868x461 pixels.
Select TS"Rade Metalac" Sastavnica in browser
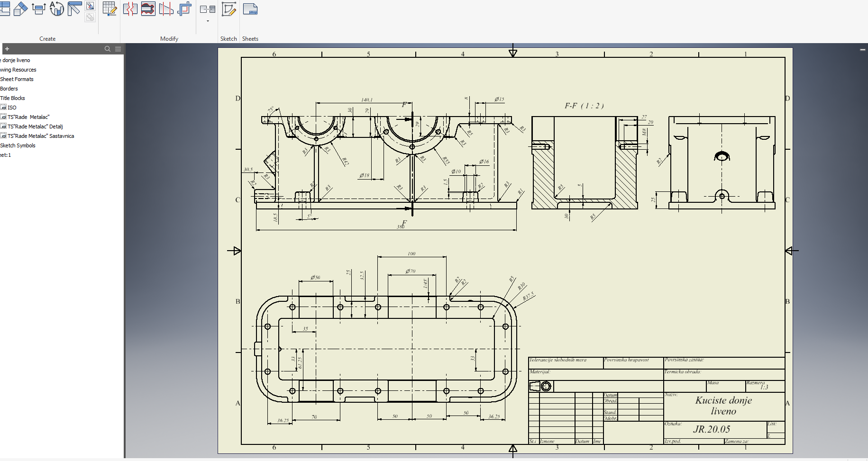pos(41,136)
